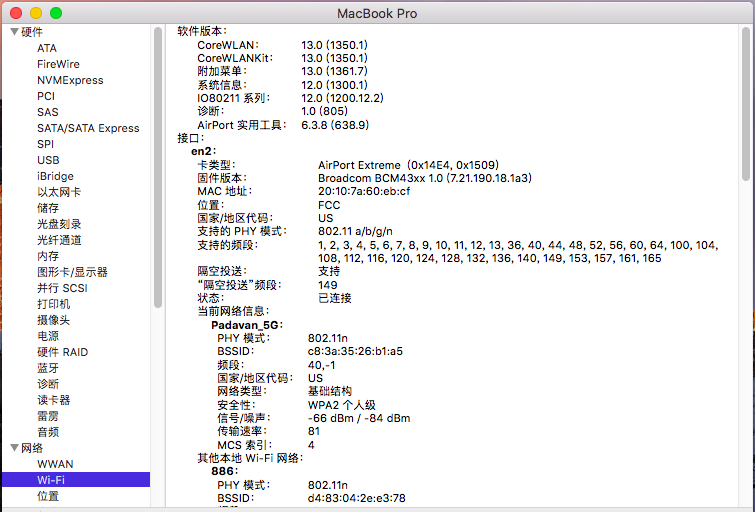Open 硬件 RAID sidebar item
This screenshot has width=755, height=512.
pyautogui.click(x=63, y=352)
